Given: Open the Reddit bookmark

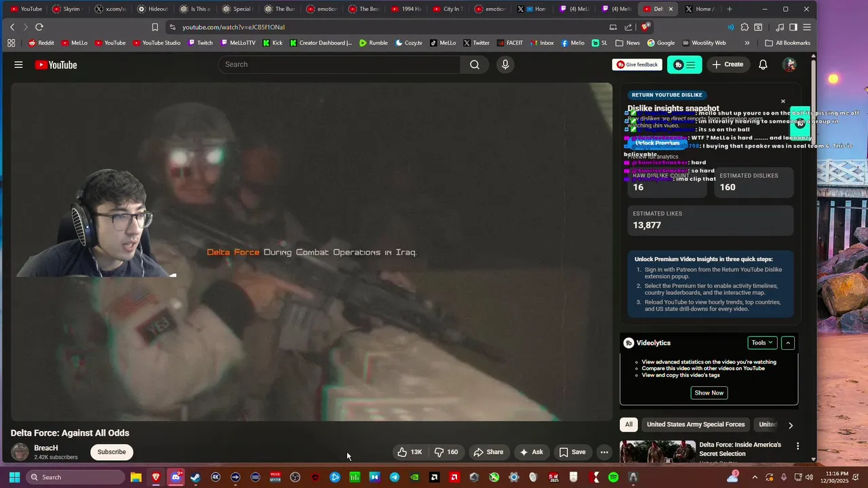Looking at the screenshot, I should coord(41,43).
